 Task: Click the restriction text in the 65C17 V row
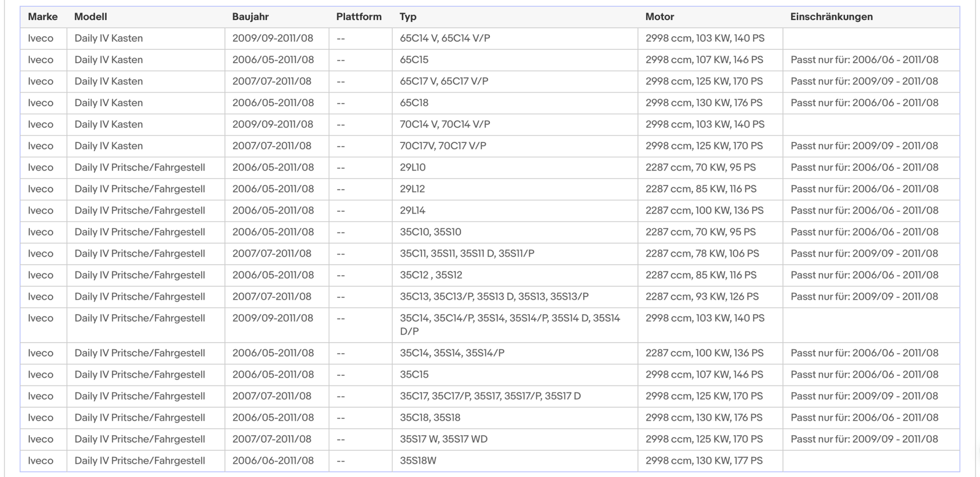(865, 82)
